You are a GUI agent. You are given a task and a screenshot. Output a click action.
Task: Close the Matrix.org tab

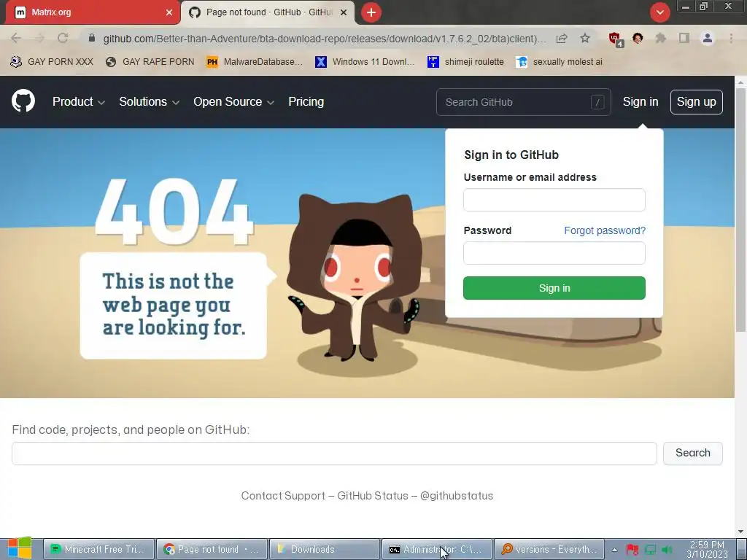[x=169, y=12]
